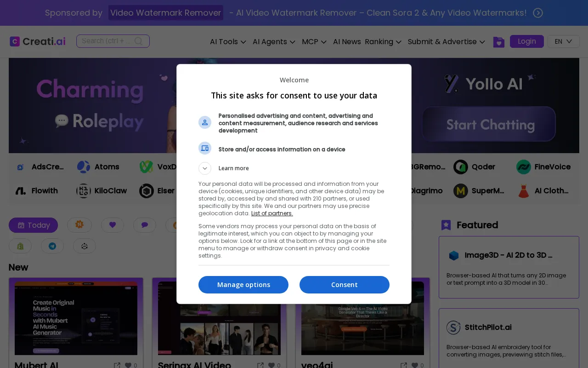Open Serinax AI Video external link icon
Screen dimensions: 588x368
[x=260, y=366]
